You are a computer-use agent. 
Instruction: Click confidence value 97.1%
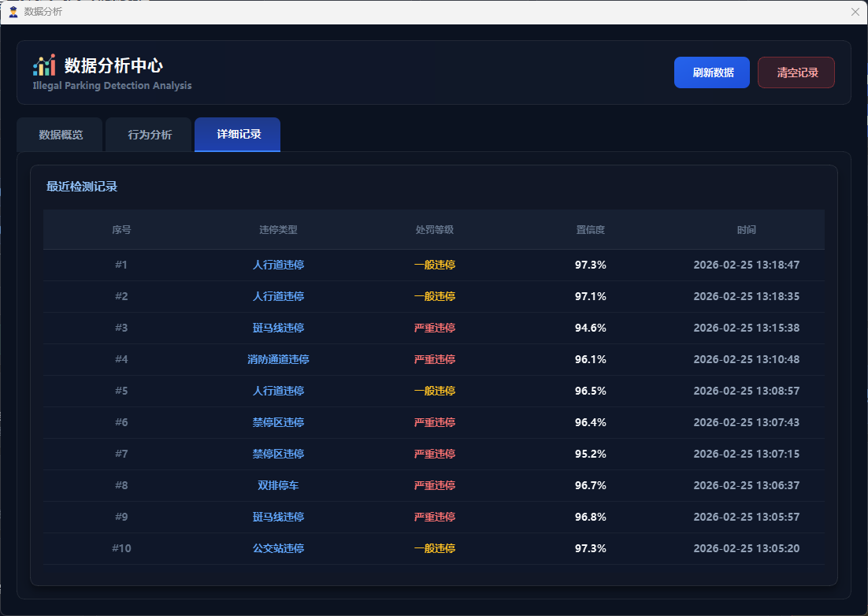coord(591,296)
